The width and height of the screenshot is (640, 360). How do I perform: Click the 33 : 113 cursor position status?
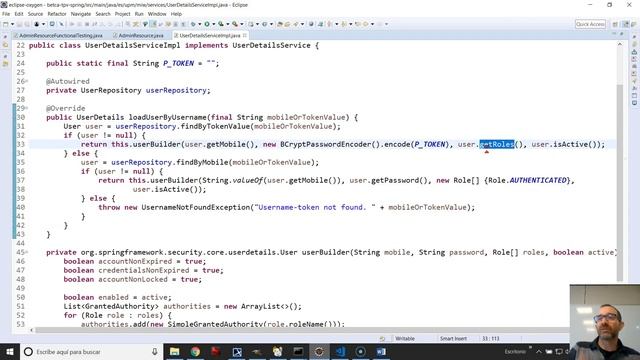tap(491, 338)
